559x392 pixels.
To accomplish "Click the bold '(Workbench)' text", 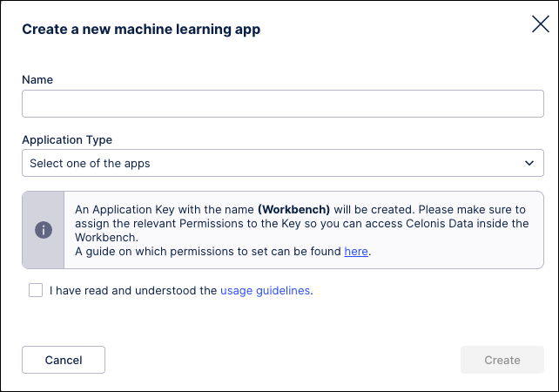I will tap(293, 209).
